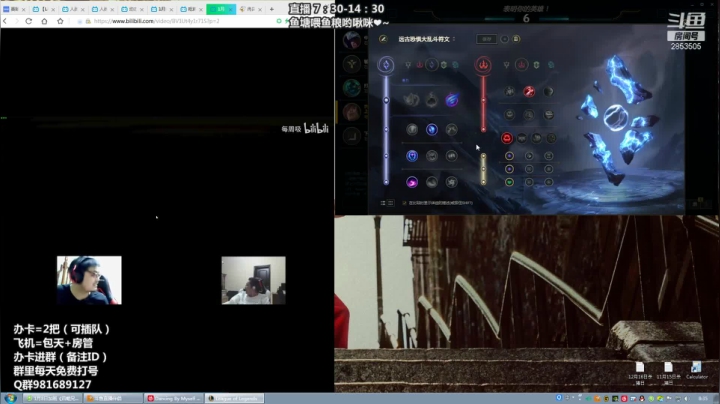Select first stat shard in top shard row

pyautogui.click(x=509, y=156)
